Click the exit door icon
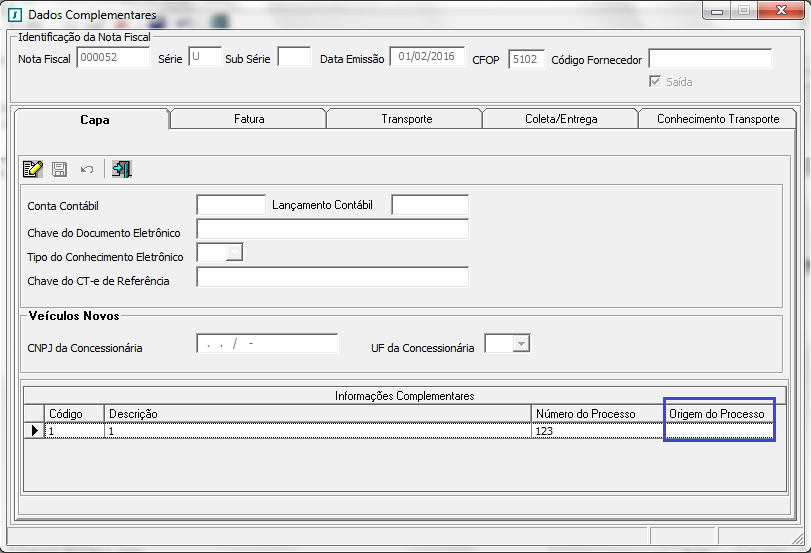 (122, 169)
